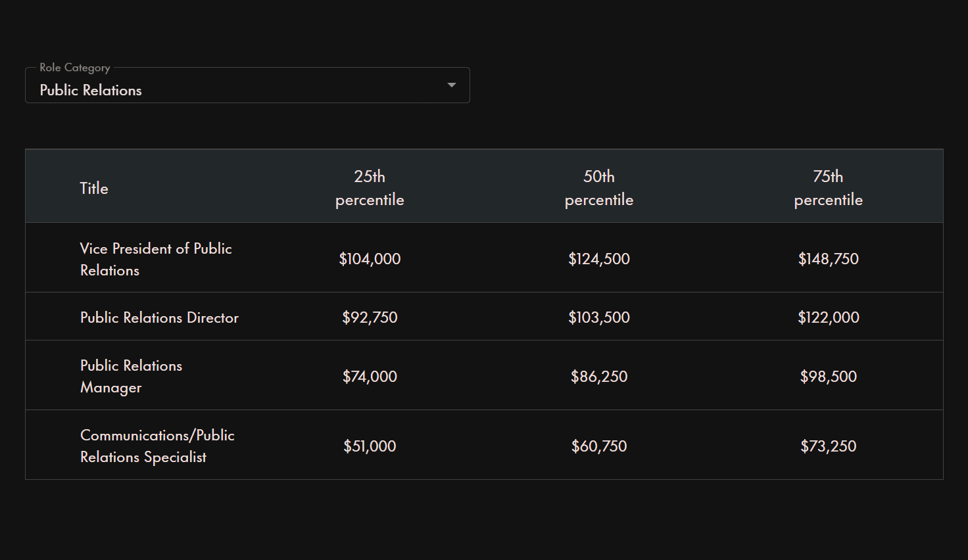This screenshot has height=560, width=968.
Task: Click the $98,500 salary value
Action: [828, 377]
